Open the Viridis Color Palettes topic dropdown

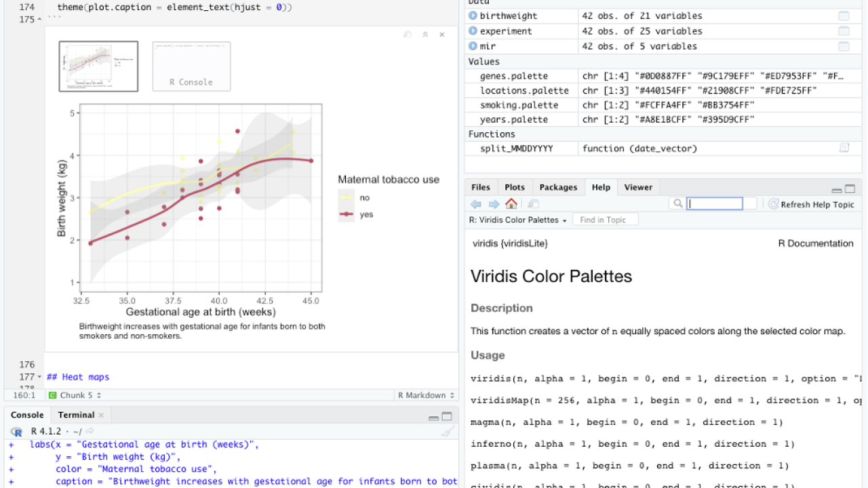click(x=517, y=220)
